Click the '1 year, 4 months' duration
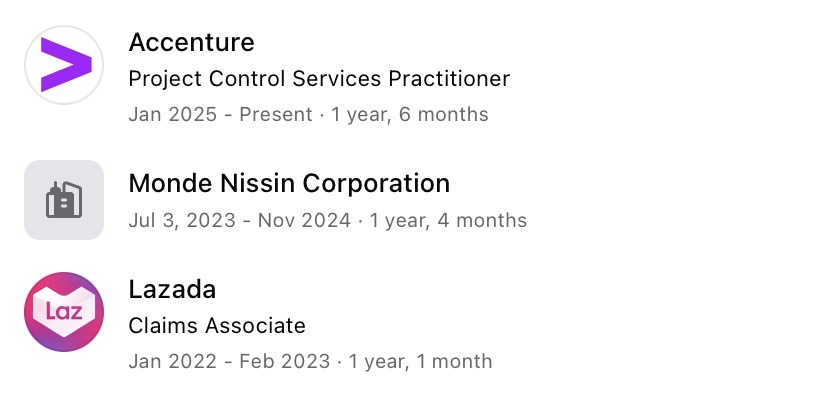 [x=448, y=220]
